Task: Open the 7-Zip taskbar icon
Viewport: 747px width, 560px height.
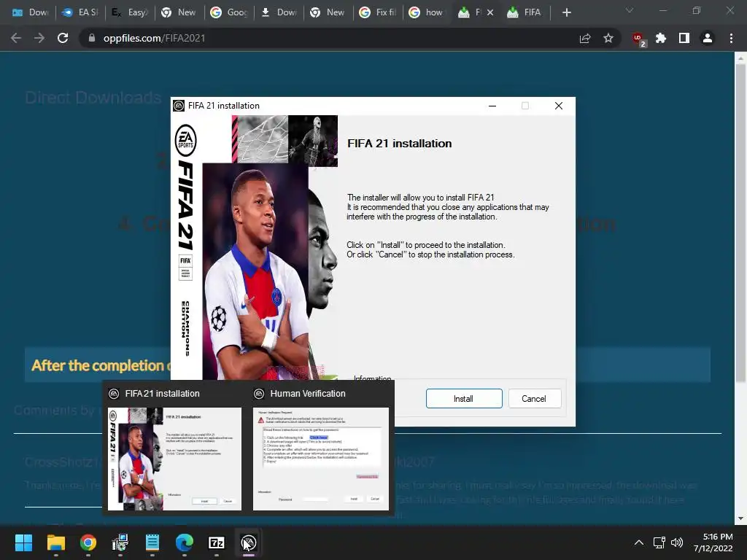Action: pos(216,542)
